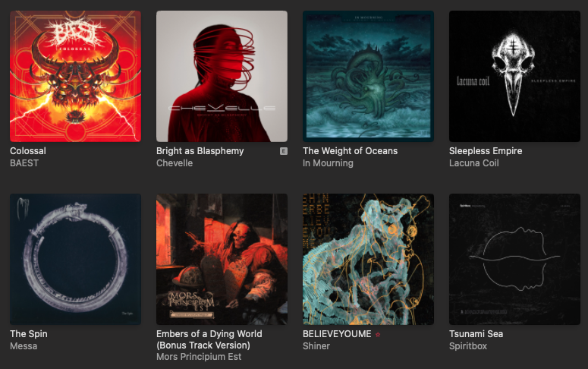Open the Bright as Blasphemy album artwork
This screenshot has height=369, width=588.
(x=222, y=76)
